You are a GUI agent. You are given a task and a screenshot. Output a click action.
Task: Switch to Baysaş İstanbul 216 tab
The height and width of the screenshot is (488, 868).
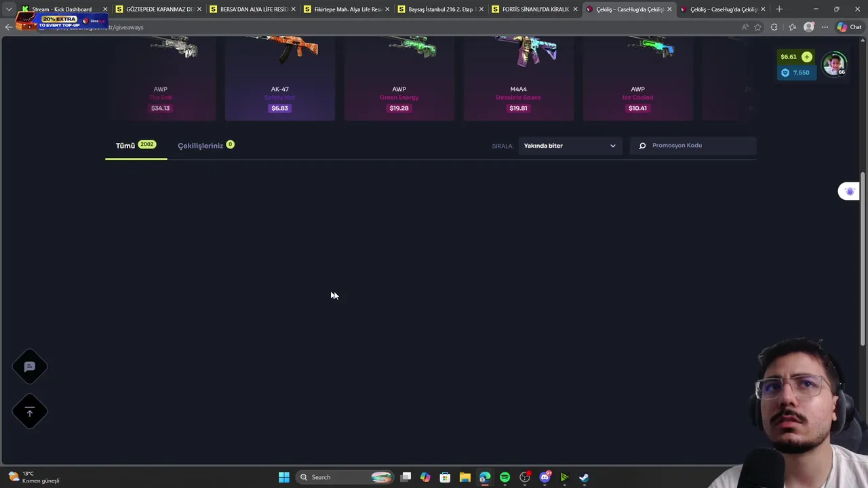pyautogui.click(x=441, y=9)
